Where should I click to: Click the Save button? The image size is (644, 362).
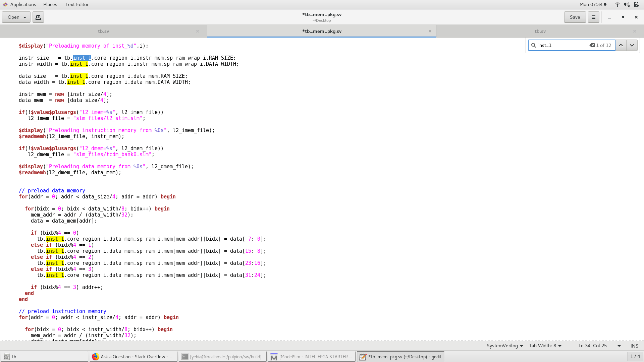click(575, 17)
